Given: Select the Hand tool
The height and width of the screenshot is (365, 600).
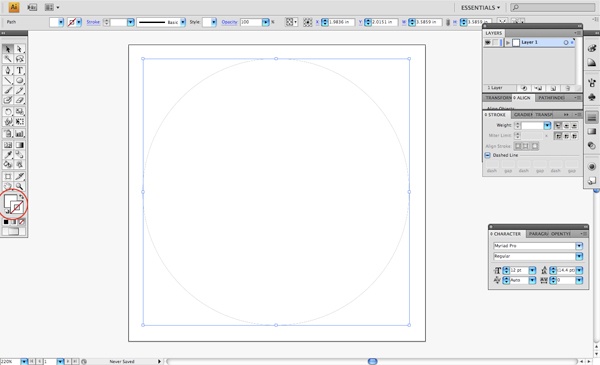Looking at the screenshot, I should (x=8, y=186).
